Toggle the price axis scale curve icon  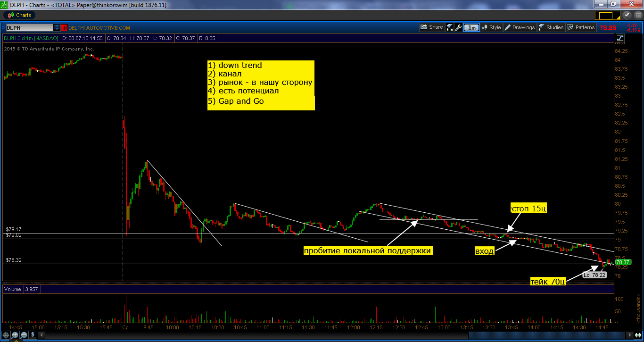pos(620,37)
